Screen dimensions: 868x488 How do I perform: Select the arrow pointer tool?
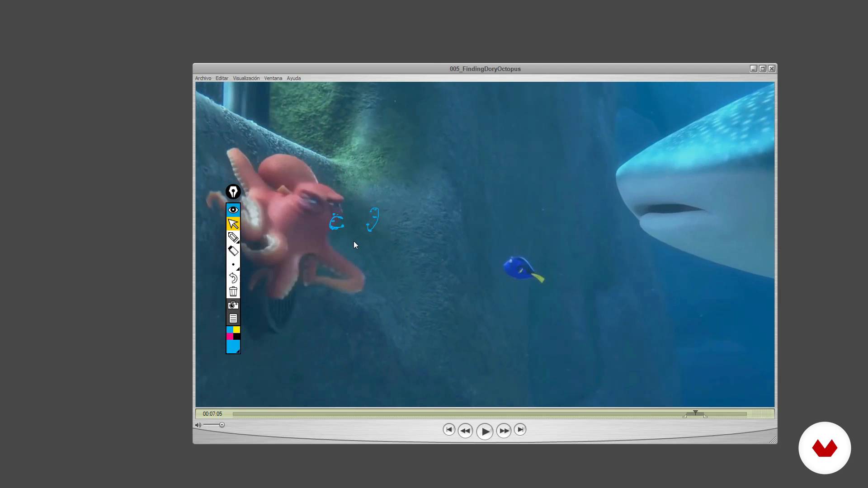click(x=233, y=224)
